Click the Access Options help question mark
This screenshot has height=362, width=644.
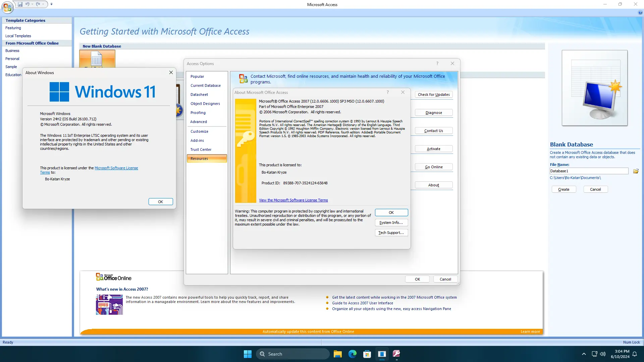tap(437, 64)
